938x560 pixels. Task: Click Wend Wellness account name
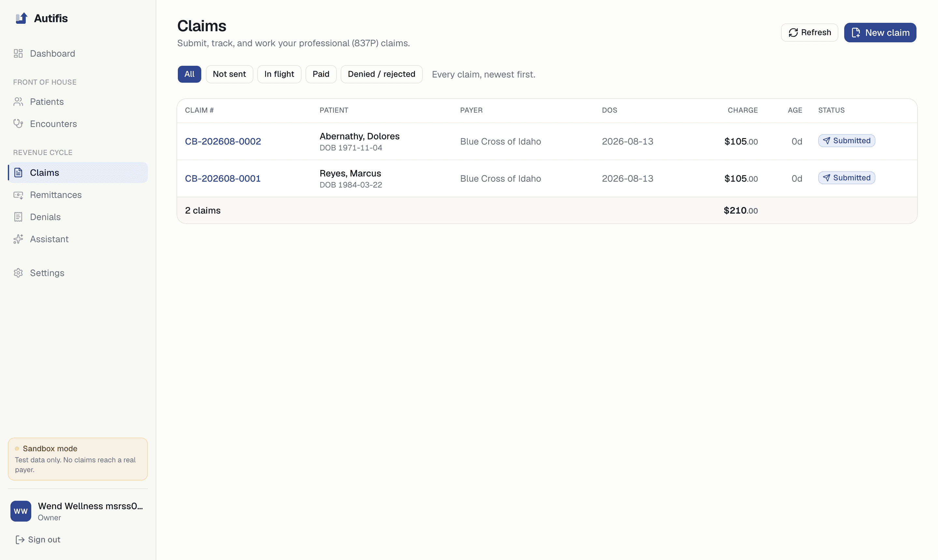[90, 506]
